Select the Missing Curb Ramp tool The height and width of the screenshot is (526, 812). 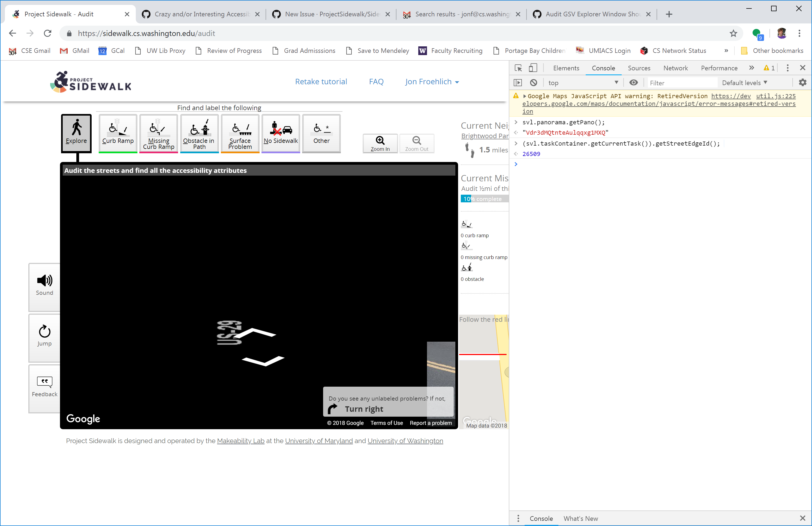pyautogui.click(x=158, y=133)
